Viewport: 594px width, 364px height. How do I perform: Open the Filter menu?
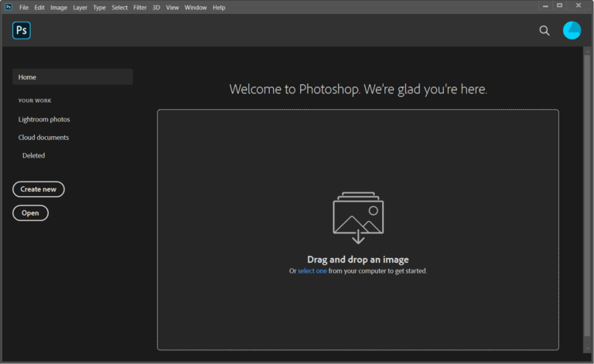tap(140, 8)
